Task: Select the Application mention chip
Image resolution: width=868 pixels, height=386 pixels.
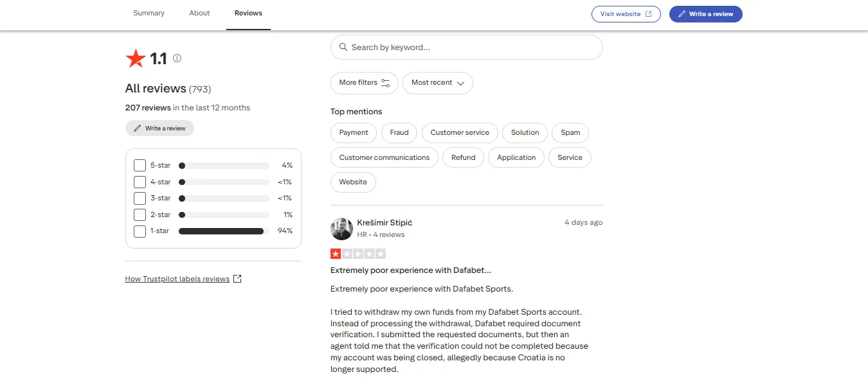Action: point(516,158)
